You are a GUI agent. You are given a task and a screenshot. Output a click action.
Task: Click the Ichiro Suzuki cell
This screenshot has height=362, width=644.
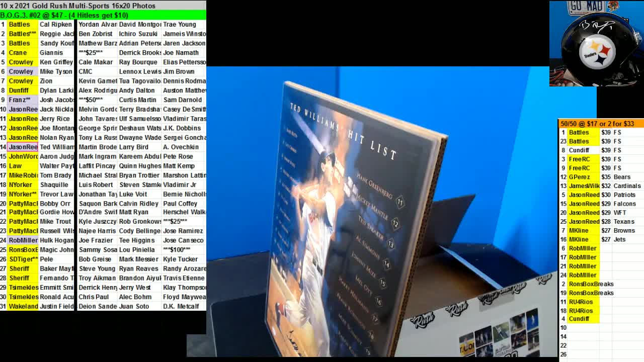point(139,34)
